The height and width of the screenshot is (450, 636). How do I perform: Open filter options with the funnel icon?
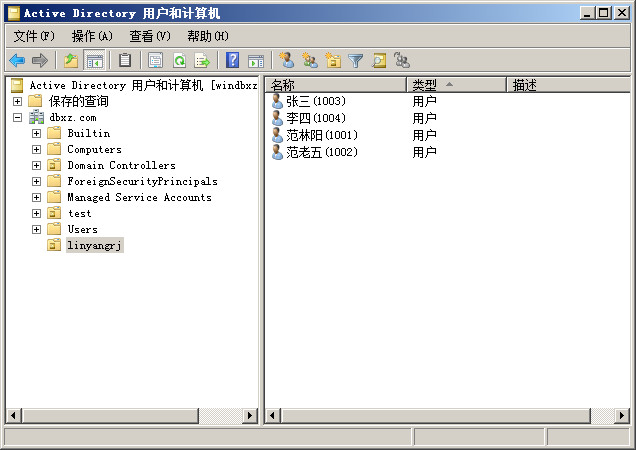[x=356, y=61]
